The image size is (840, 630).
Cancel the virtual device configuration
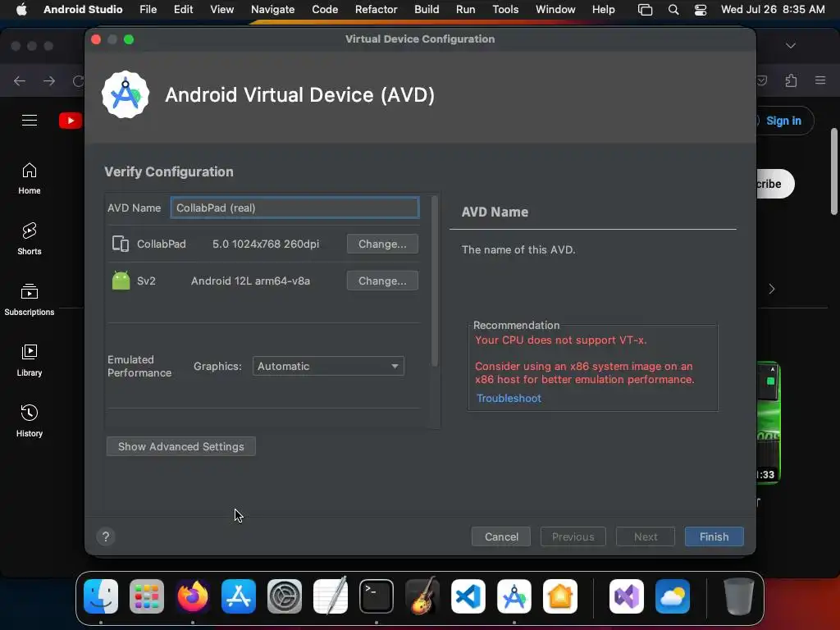[501, 536]
